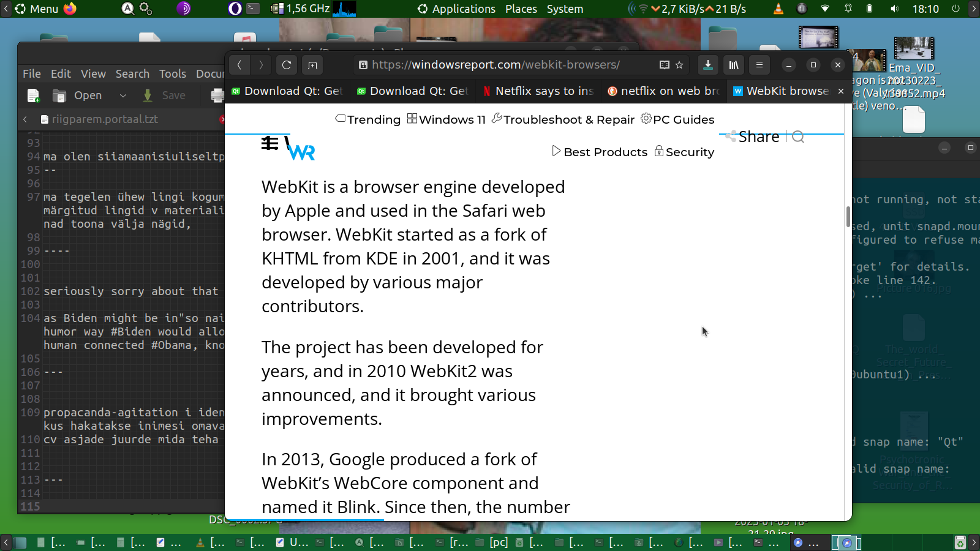Viewport: 980px width, 551px height.
Task: Launch Firefox from the top panel
Action: pos(70,9)
